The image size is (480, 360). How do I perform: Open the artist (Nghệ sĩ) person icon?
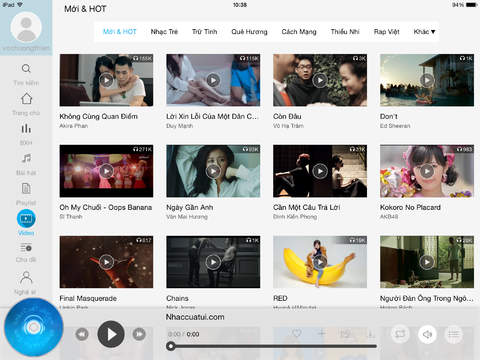[x=26, y=277]
